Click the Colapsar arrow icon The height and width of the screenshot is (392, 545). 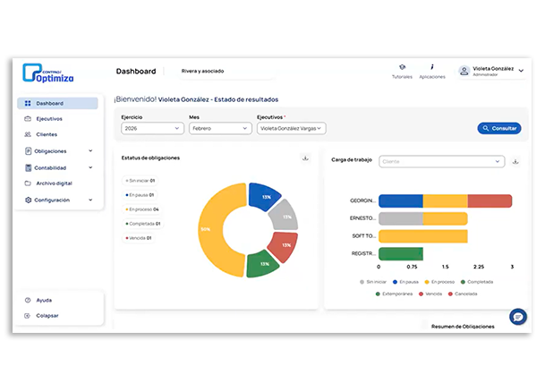[27, 316]
